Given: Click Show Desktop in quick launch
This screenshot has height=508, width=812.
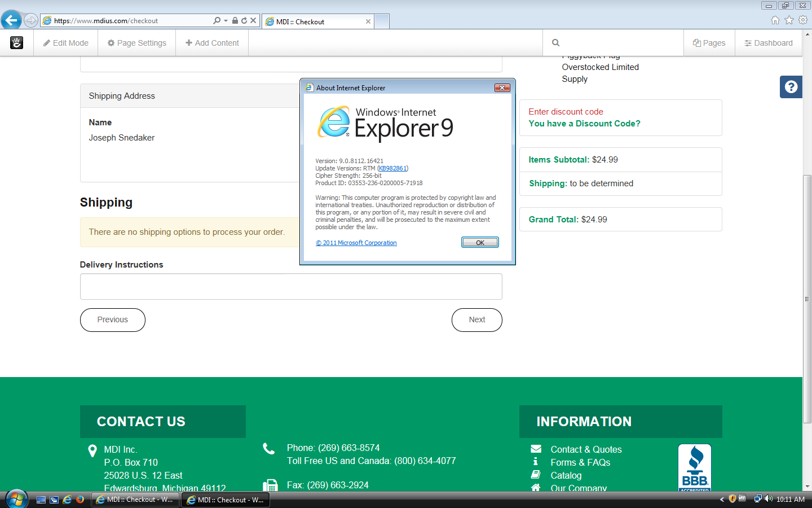Looking at the screenshot, I should [x=41, y=500].
